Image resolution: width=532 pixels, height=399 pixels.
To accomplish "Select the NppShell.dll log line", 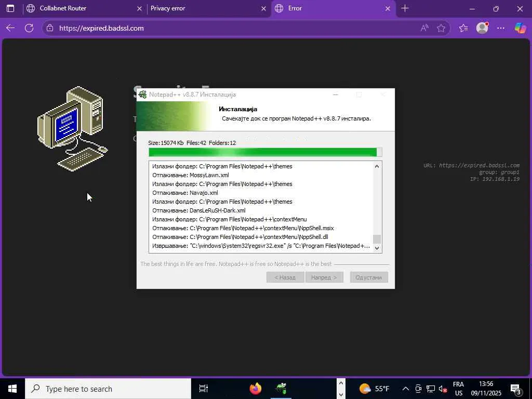I will click(240, 237).
